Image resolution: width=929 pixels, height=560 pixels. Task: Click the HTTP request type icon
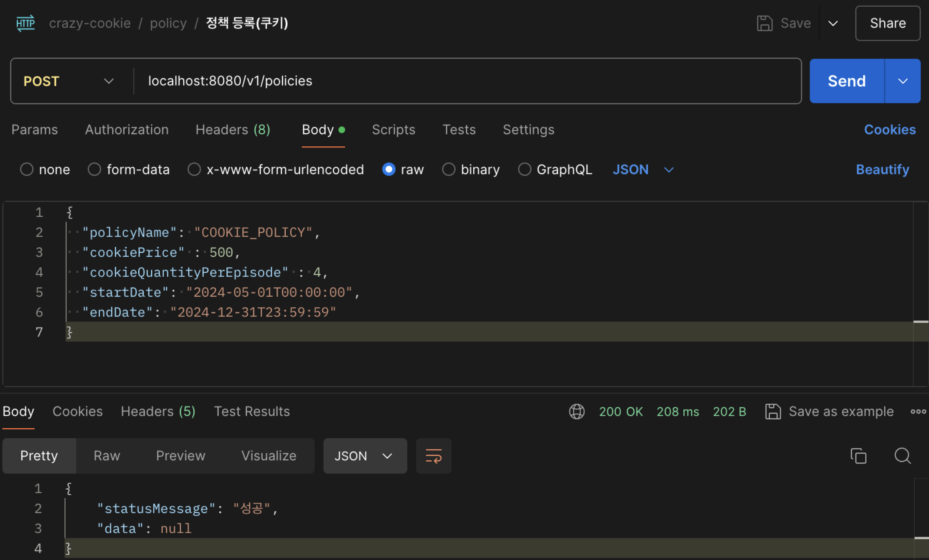pyautogui.click(x=25, y=23)
